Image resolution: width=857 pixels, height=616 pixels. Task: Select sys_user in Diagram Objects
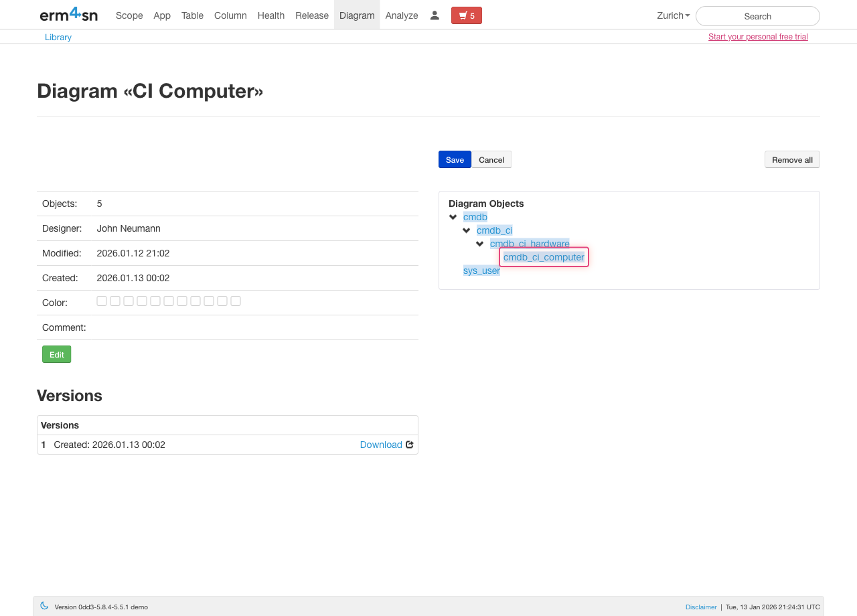pos(481,271)
